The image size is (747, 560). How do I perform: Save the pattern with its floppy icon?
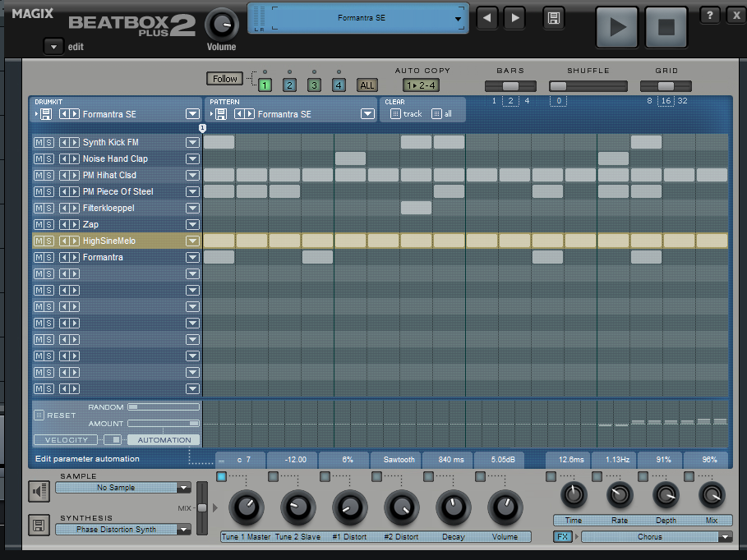220,114
